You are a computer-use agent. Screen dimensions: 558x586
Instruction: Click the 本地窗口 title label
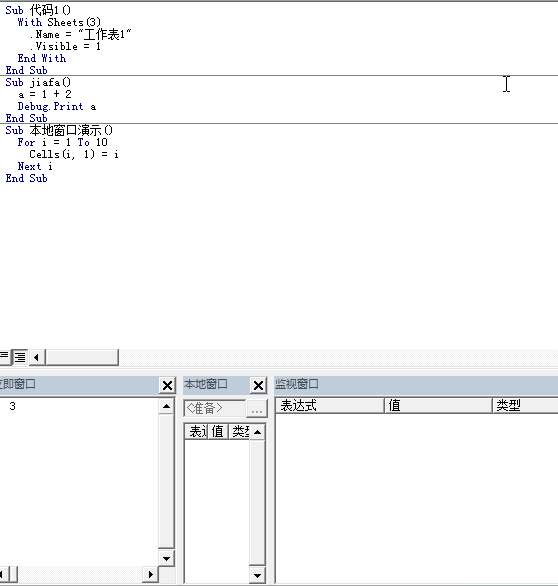click(x=206, y=384)
